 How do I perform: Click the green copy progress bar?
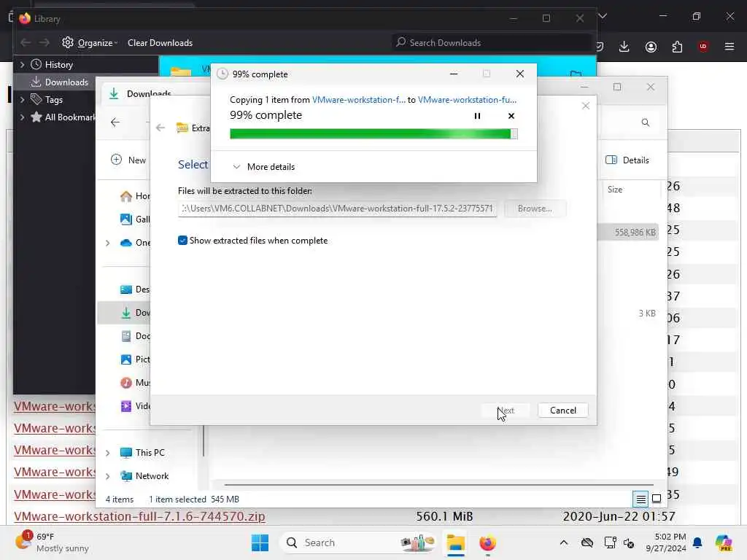[373, 134]
